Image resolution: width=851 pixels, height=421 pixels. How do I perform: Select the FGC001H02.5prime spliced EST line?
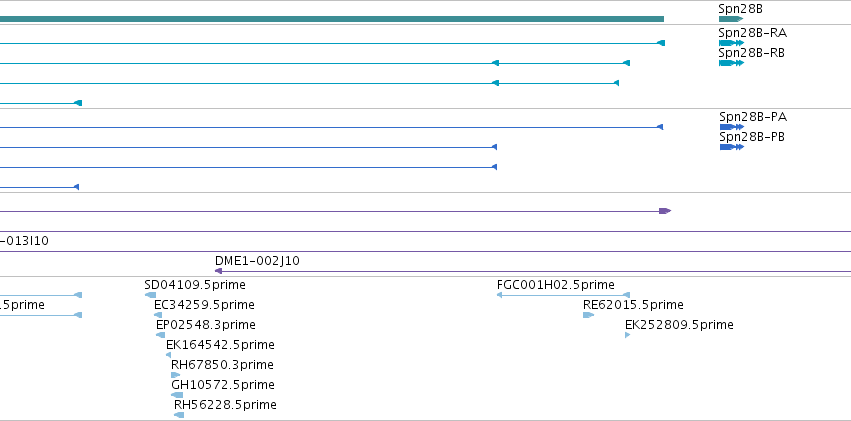pyautogui.click(x=563, y=295)
